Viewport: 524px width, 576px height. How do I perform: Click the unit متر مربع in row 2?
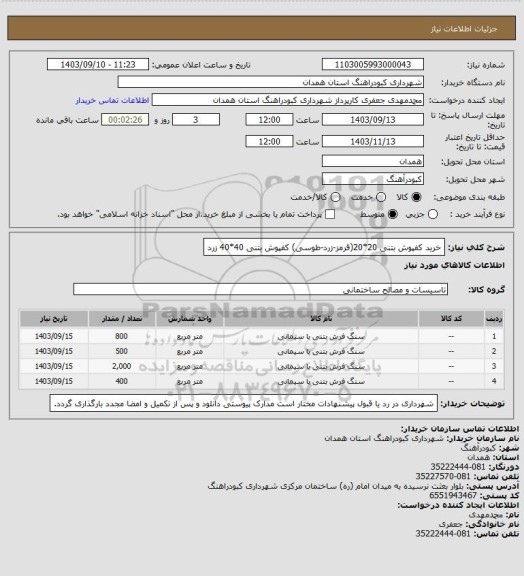tap(190, 351)
